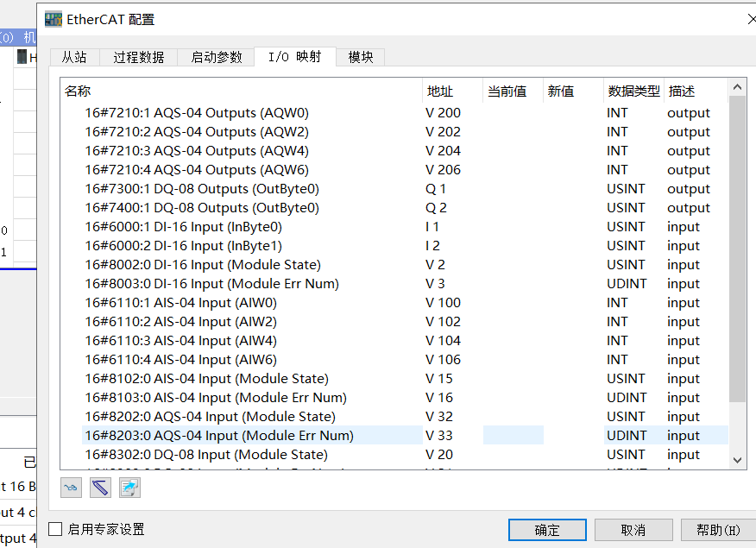Click the 描述 column header
The width and height of the screenshot is (756, 548).
696,91
